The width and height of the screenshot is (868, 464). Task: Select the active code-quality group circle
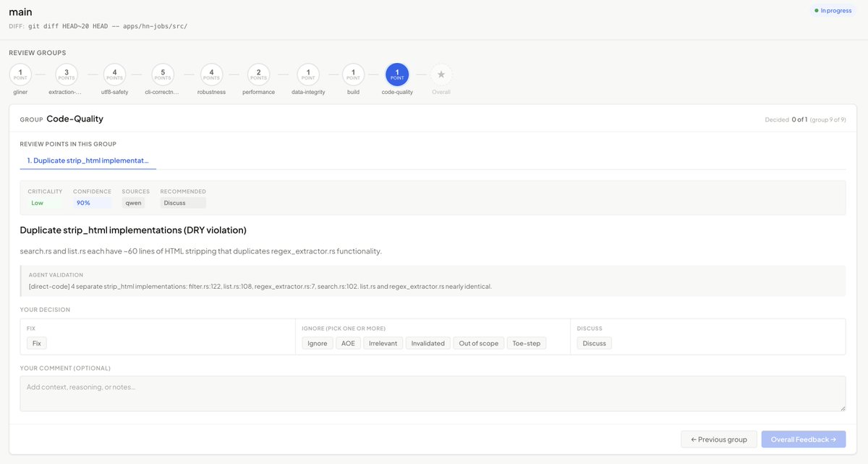point(397,74)
